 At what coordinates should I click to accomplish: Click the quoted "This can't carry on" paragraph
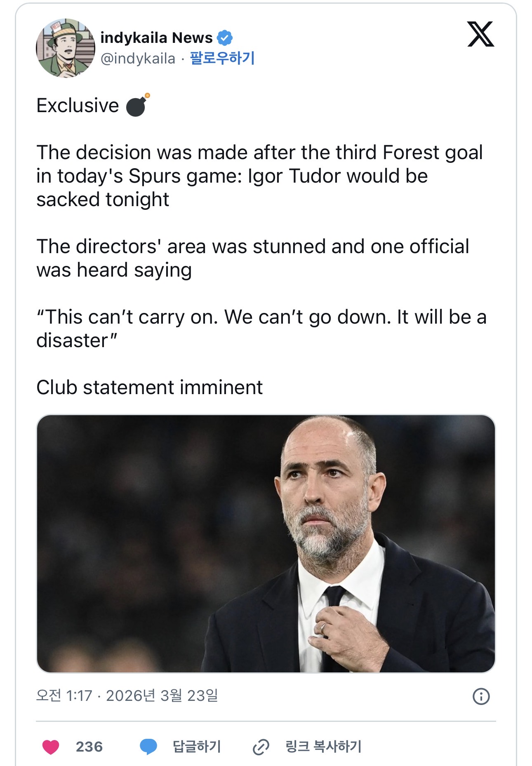tap(261, 329)
